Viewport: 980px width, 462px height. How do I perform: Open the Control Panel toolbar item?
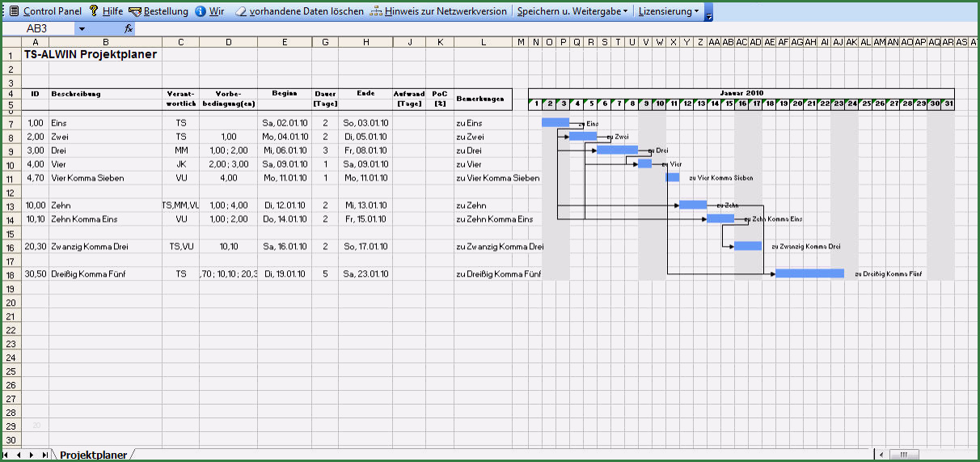(x=45, y=11)
